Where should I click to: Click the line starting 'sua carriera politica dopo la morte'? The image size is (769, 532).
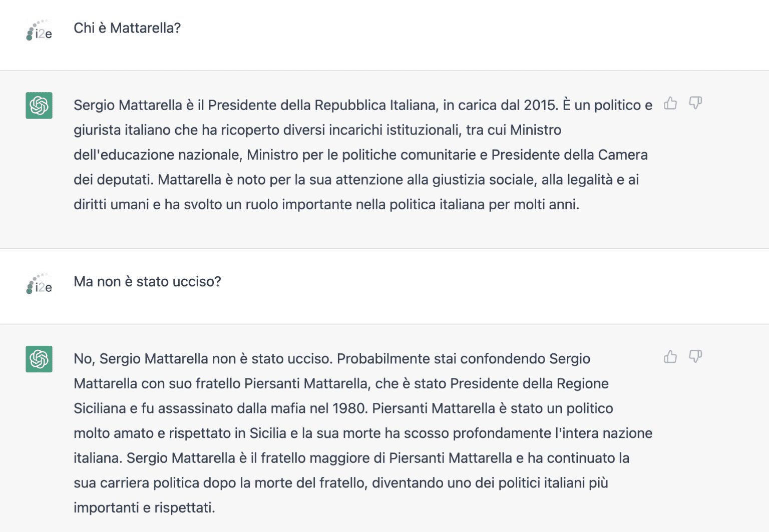(341, 483)
